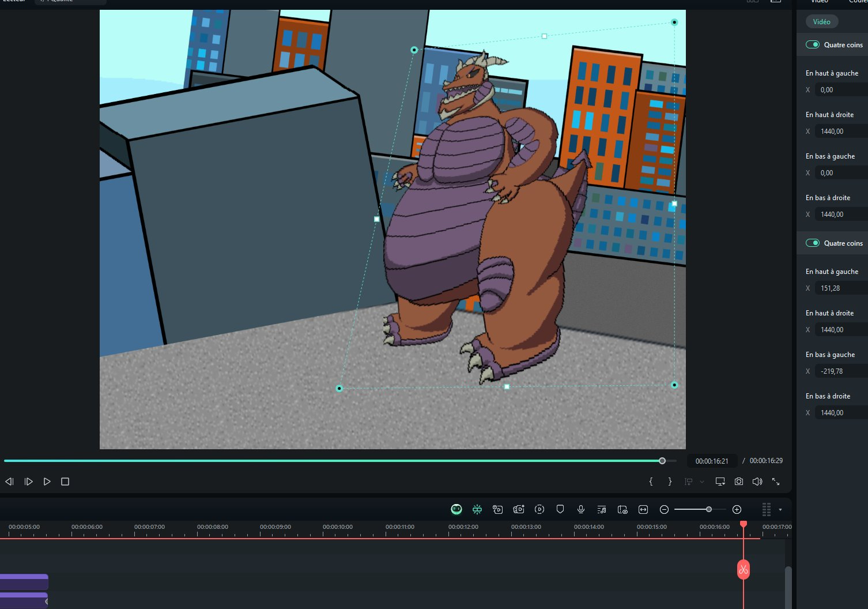This screenshot has width=868, height=609.
Task: Click the timeline scissors split button on playhead
Action: 744,570
